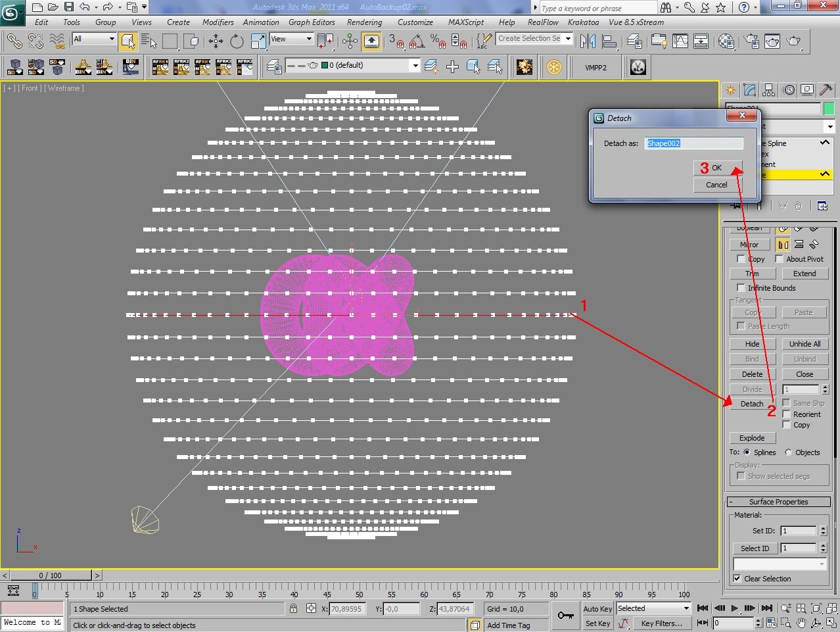Open the View reference coordinate dropdown

coord(292,39)
